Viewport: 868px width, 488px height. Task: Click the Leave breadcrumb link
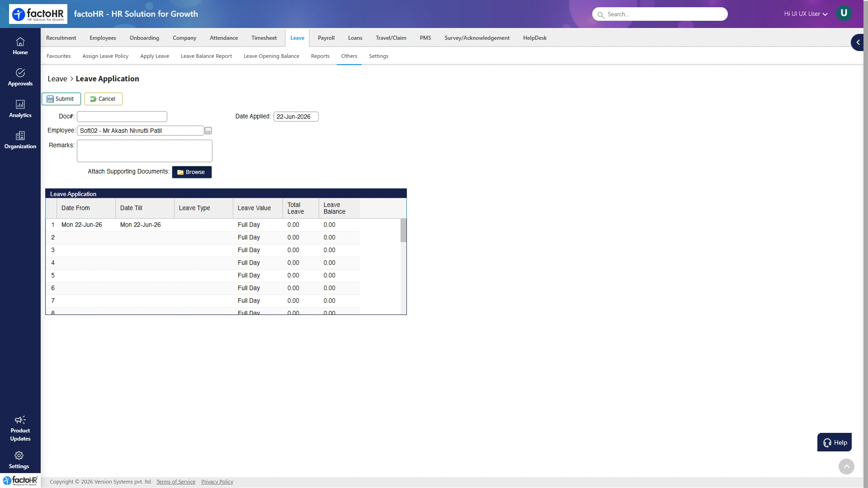57,79
